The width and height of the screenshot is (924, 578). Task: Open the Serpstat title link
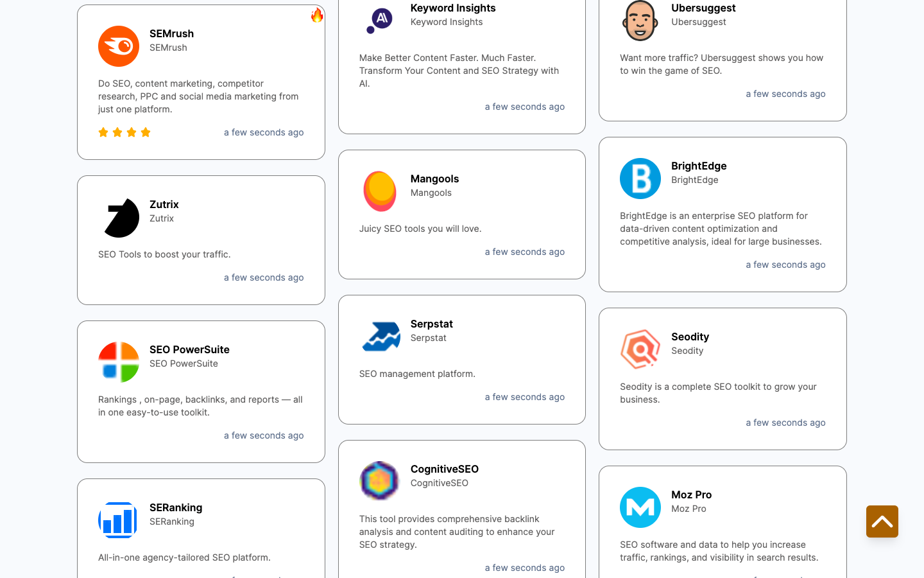pos(431,324)
